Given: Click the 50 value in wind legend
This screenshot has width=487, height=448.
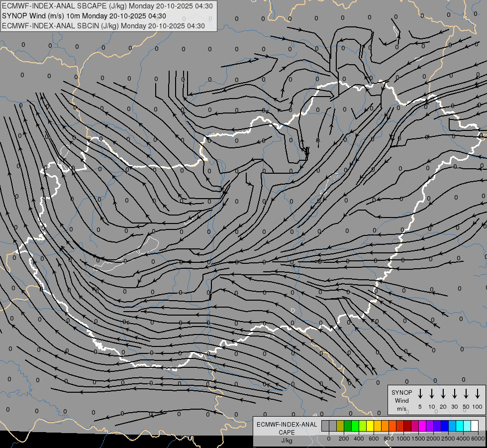Looking at the screenshot, I should click(466, 407).
